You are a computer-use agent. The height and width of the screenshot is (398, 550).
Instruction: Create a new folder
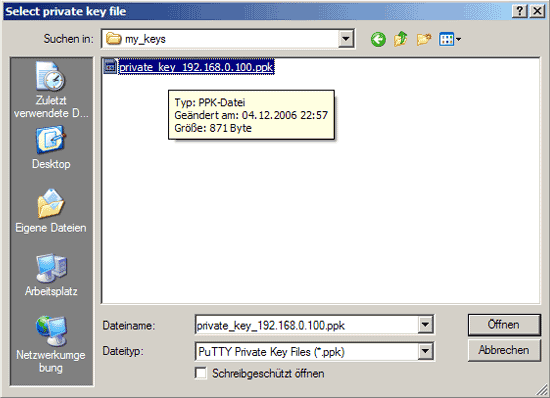coord(424,39)
